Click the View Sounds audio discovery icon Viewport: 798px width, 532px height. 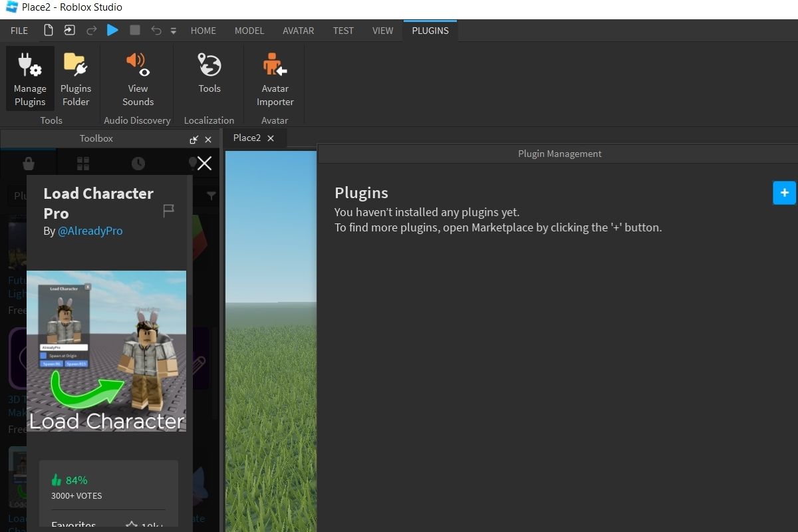138,78
